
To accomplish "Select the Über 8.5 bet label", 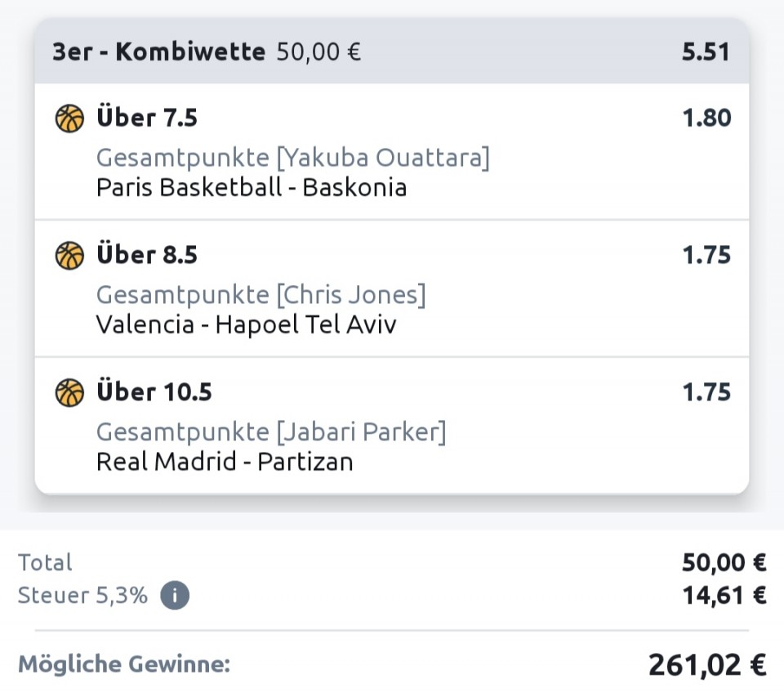I will pyautogui.click(x=147, y=256).
